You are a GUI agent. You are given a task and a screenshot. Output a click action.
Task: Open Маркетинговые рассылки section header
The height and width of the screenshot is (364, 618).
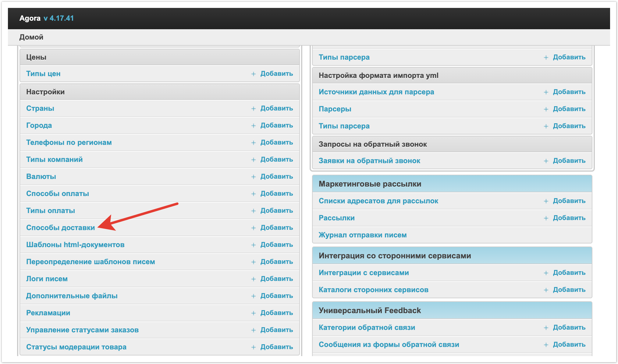[x=370, y=184]
